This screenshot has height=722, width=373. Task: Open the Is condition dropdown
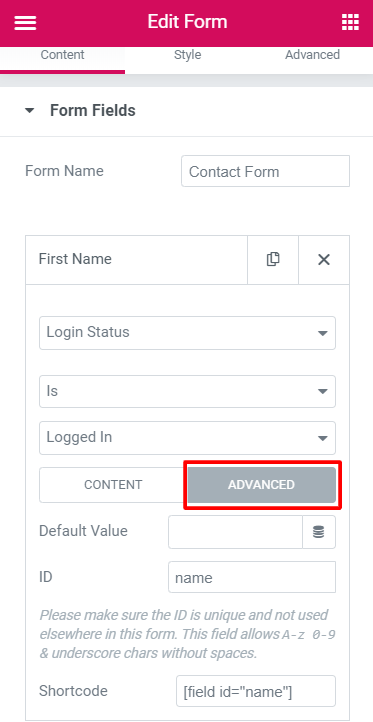187,391
